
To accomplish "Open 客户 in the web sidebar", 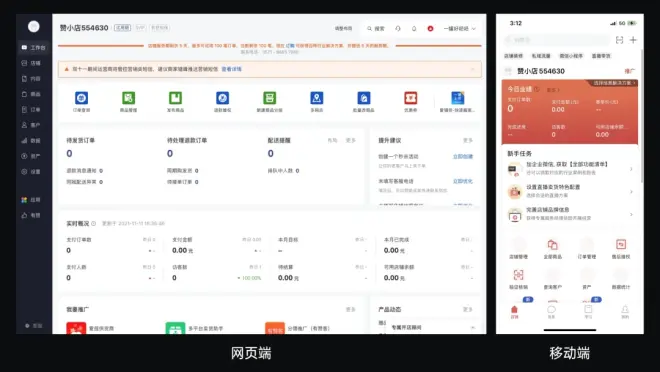I will tap(32, 125).
